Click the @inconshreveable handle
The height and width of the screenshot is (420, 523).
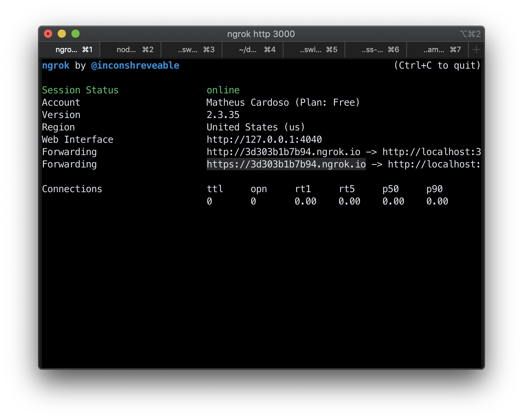(135, 66)
